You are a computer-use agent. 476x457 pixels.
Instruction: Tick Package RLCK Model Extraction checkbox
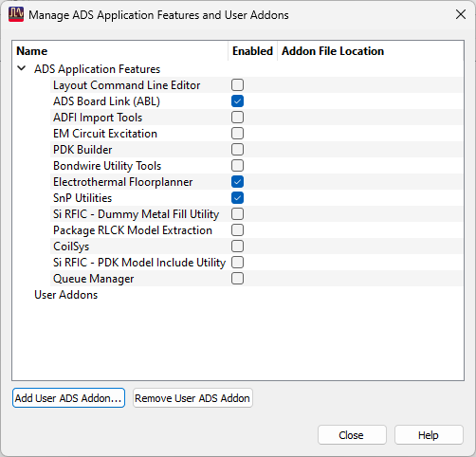[237, 230]
